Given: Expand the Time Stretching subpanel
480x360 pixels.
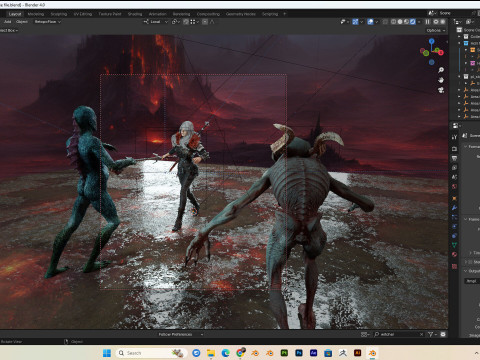Looking at the screenshot, I should click(470, 253).
